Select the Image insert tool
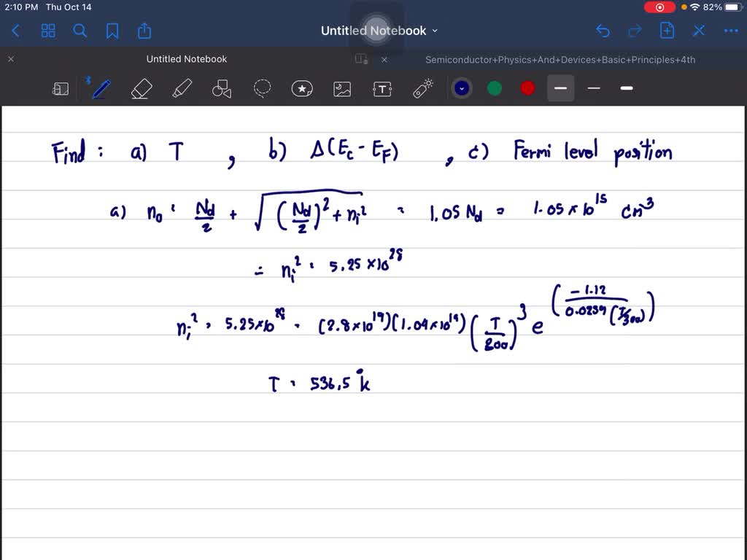 tap(342, 89)
